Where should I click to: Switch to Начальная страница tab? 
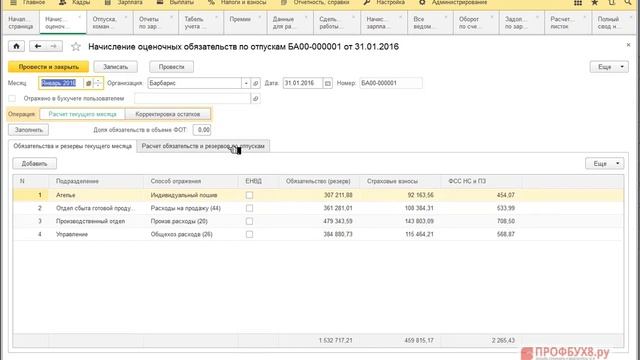click(20, 23)
